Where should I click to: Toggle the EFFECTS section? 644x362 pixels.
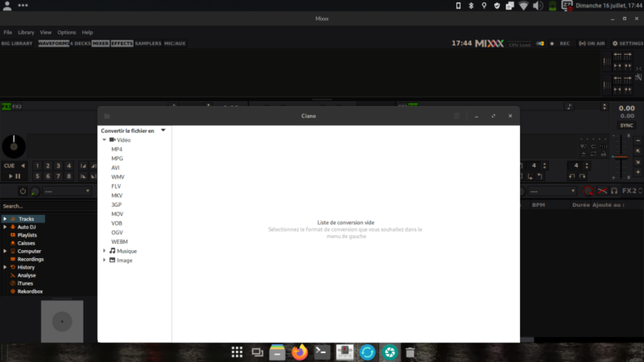pos(122,43)
